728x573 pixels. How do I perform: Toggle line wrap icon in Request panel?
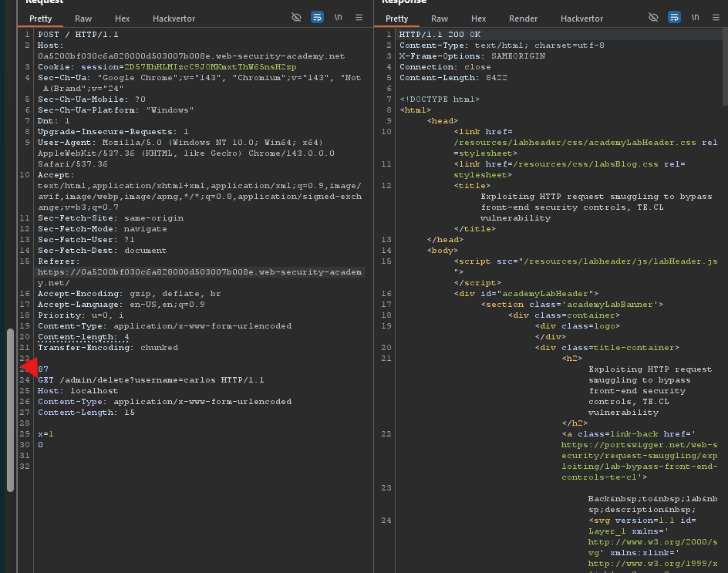click(317, 17)
